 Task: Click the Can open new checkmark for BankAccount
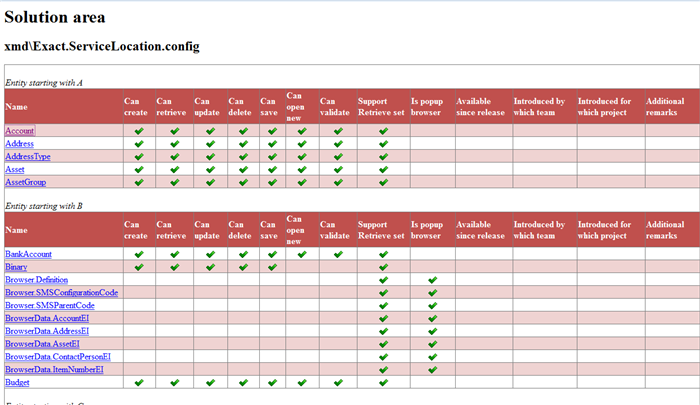click(x=301, y=254)
